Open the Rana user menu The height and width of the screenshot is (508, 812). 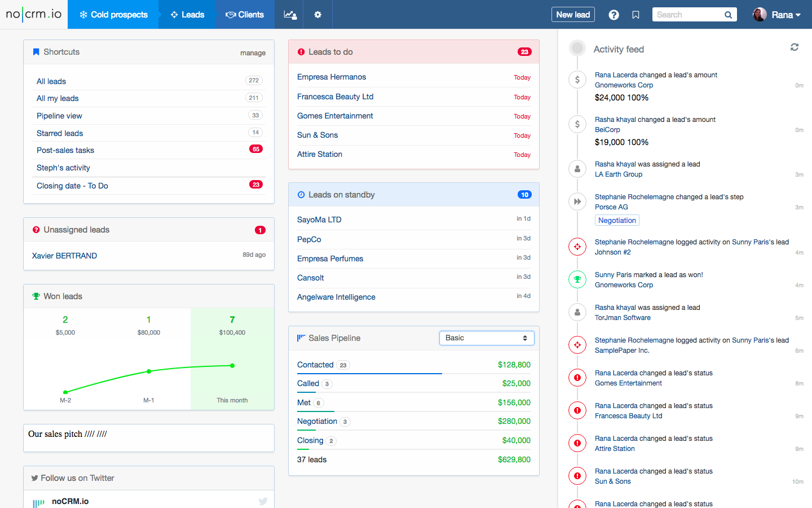click(x=786, y=15)
